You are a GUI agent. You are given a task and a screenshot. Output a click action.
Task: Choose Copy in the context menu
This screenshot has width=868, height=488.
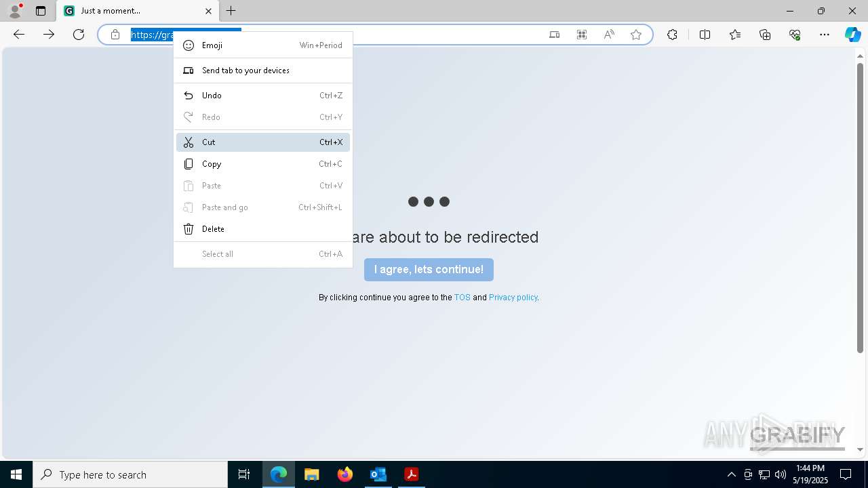pos(263,164)
